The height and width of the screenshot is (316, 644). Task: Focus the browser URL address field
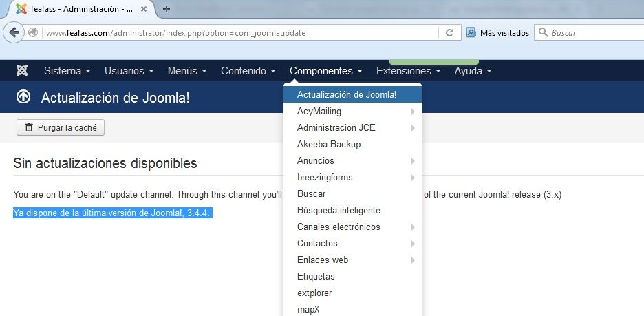click(241, 33)
